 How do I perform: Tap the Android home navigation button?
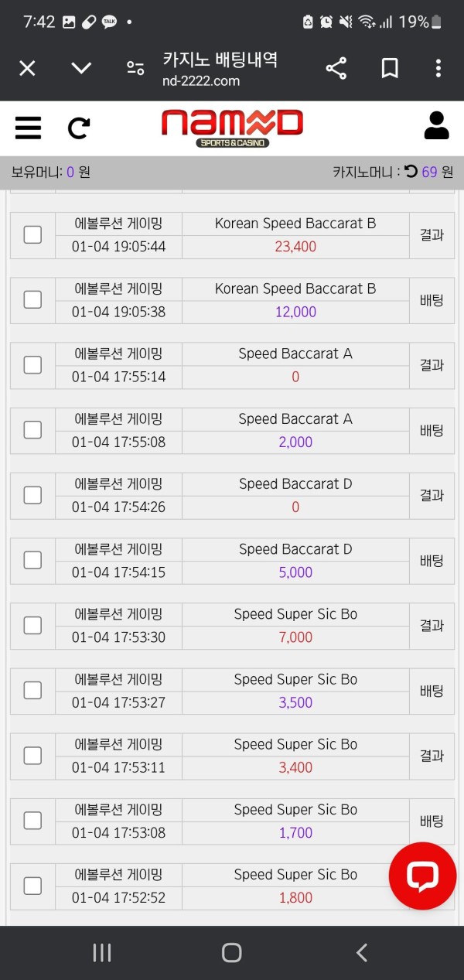coord(232,952)
